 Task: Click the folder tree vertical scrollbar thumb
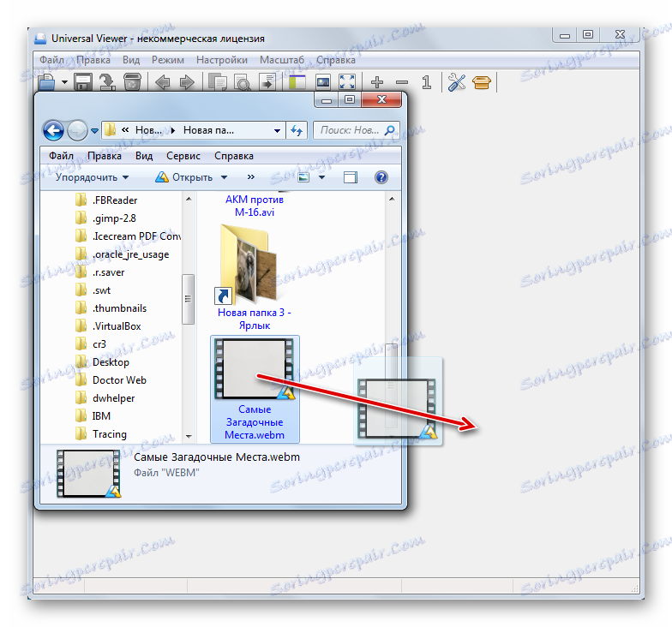[188, 299]
